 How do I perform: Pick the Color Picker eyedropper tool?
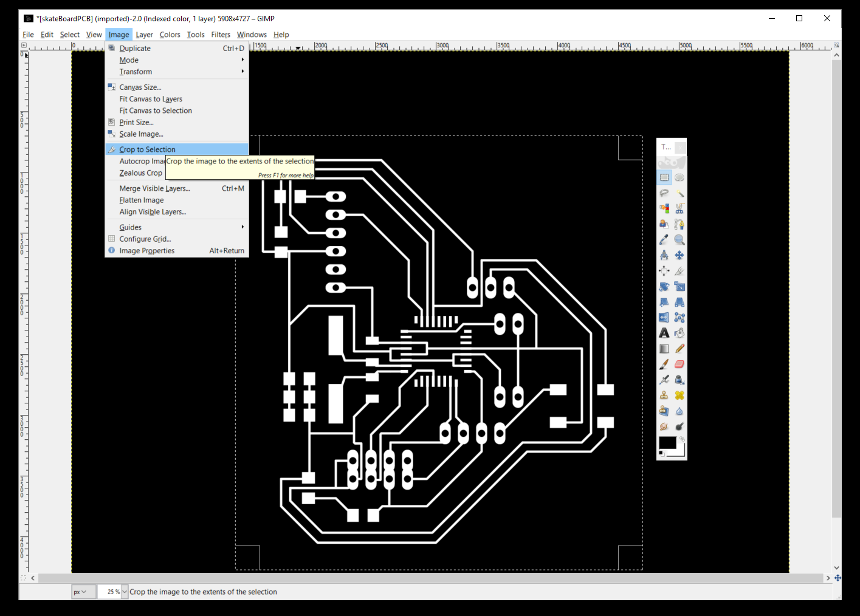(664, 240)
